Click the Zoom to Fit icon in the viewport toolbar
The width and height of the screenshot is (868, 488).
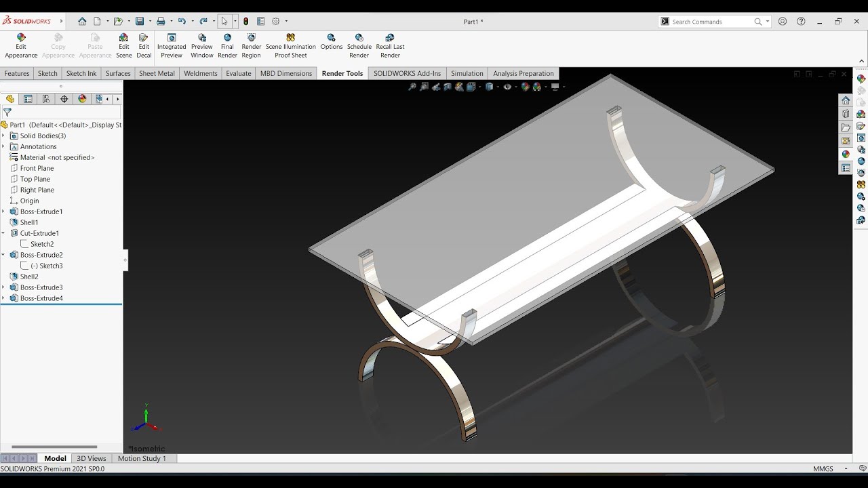coord(412,87)
